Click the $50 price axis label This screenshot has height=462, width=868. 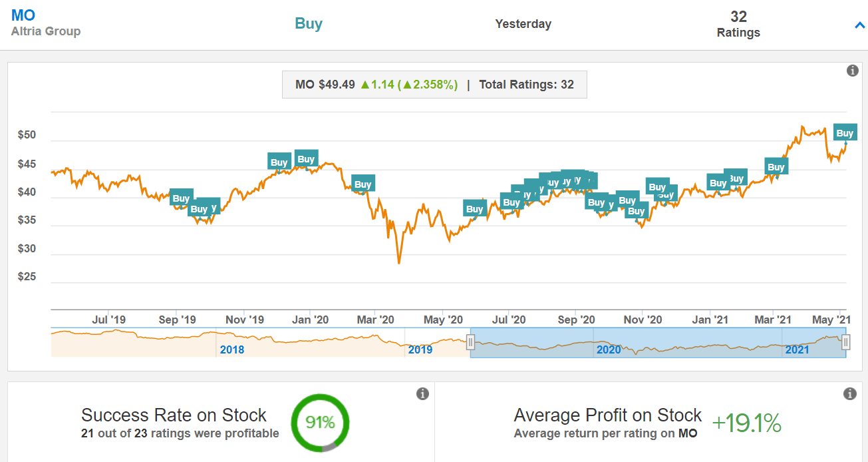pos(27,136)
